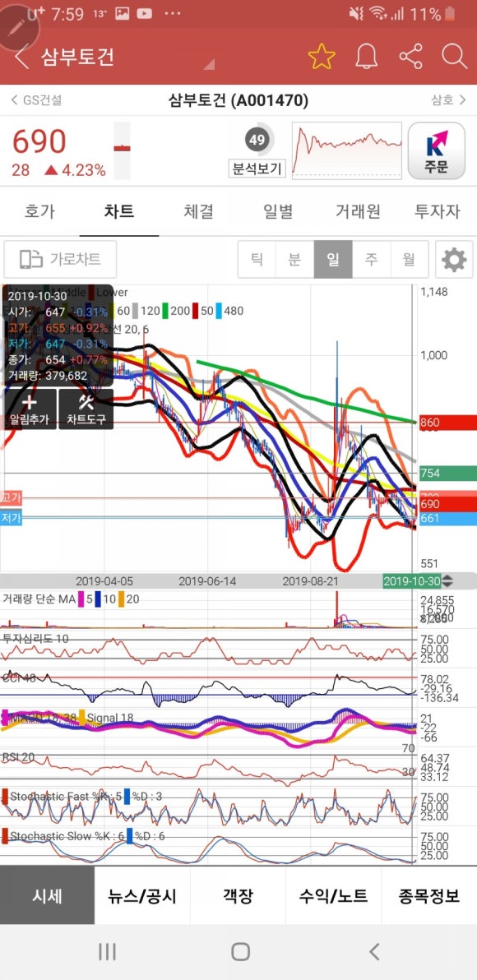Open alerts via the bell icon

point(367,57)
